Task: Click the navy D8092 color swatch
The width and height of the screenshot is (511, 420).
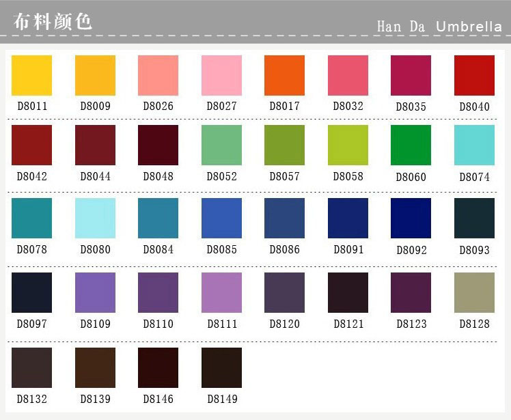Action: (x=411, y=218)
